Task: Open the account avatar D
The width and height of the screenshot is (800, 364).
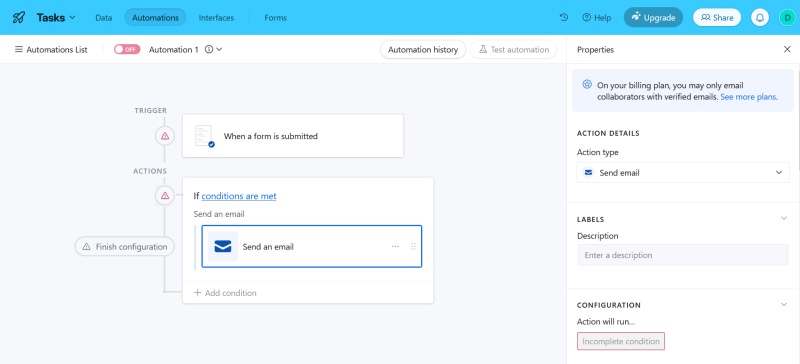Action: pos(787,17)
